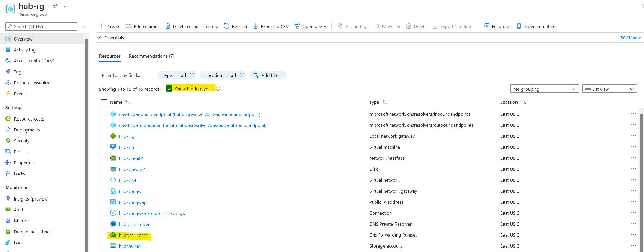This screenshot has width=644, height=252.
Task: Open dns-hub-outboundendpoint resource link
Action: [193, 125]
